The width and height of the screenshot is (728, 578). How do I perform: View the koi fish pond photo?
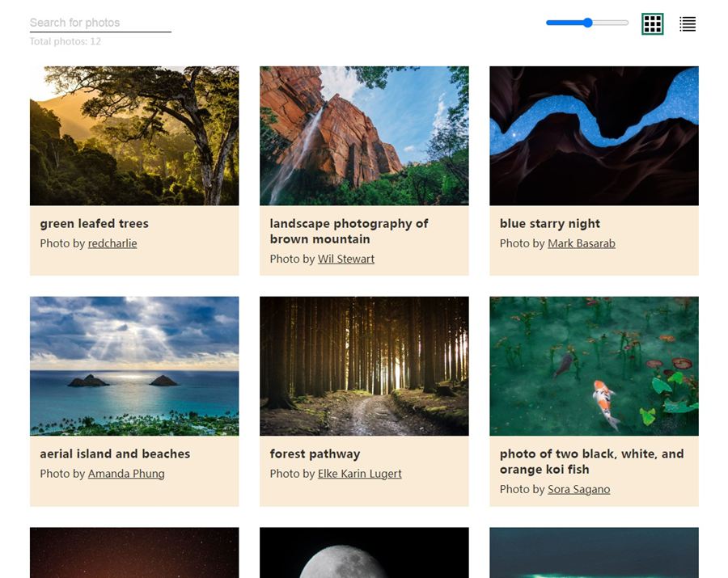pyautogui.click(x=594, y=366)
